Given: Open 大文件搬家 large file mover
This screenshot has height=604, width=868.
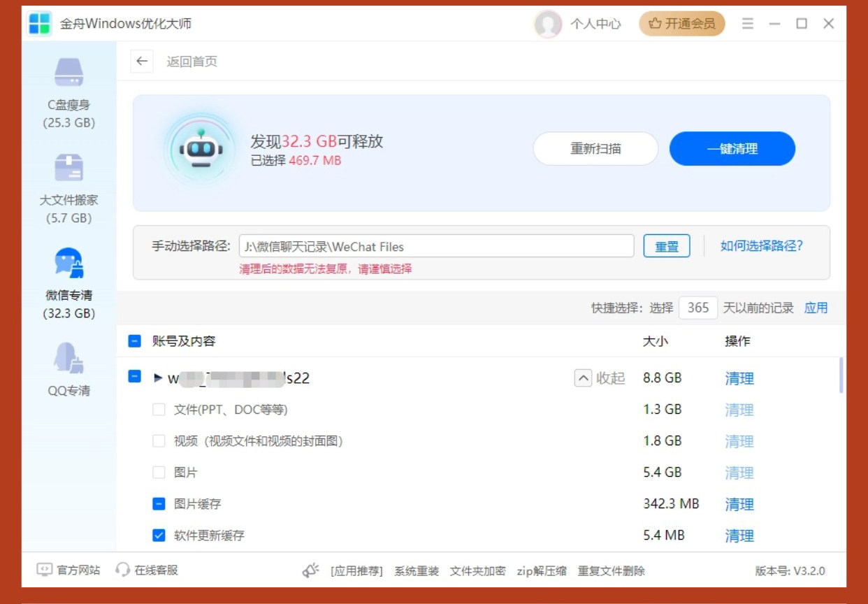Looking at the screenshot, I should 68,188.
